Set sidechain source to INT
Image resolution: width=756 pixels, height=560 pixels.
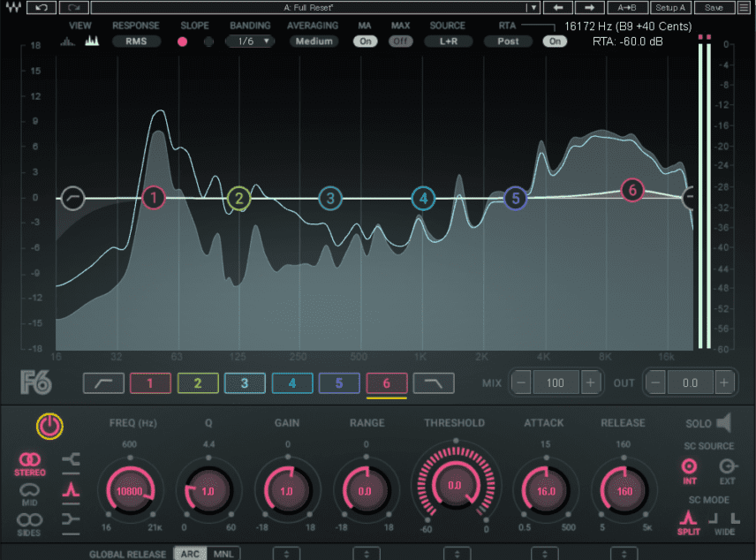(690, 471)
